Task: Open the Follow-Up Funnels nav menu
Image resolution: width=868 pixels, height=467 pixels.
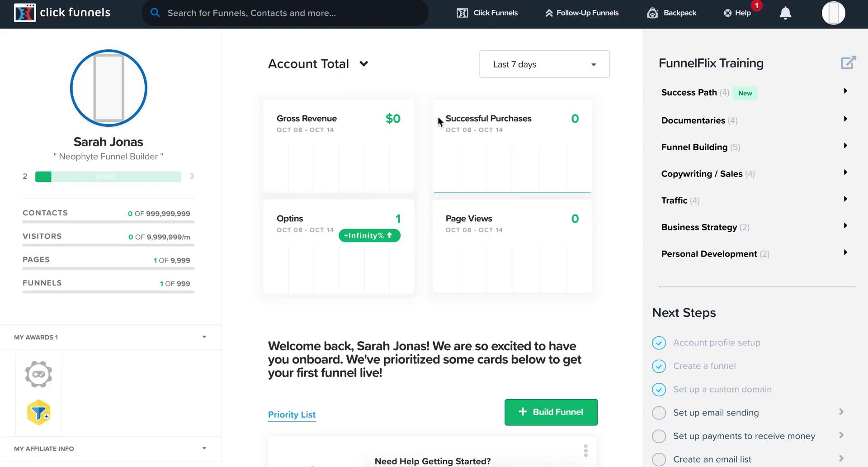Action: pos(582,13)
